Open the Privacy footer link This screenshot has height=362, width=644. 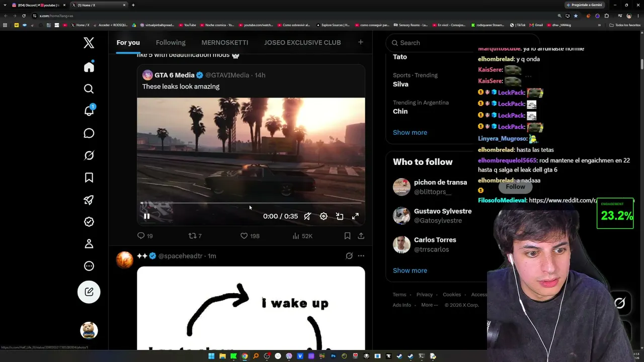[x=425, y=295]
